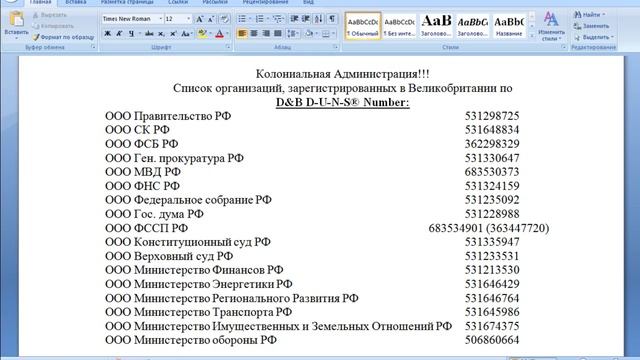Viewport: 640px width, 360px height.
Task: Click the number "506860664"
Action: 492,340
